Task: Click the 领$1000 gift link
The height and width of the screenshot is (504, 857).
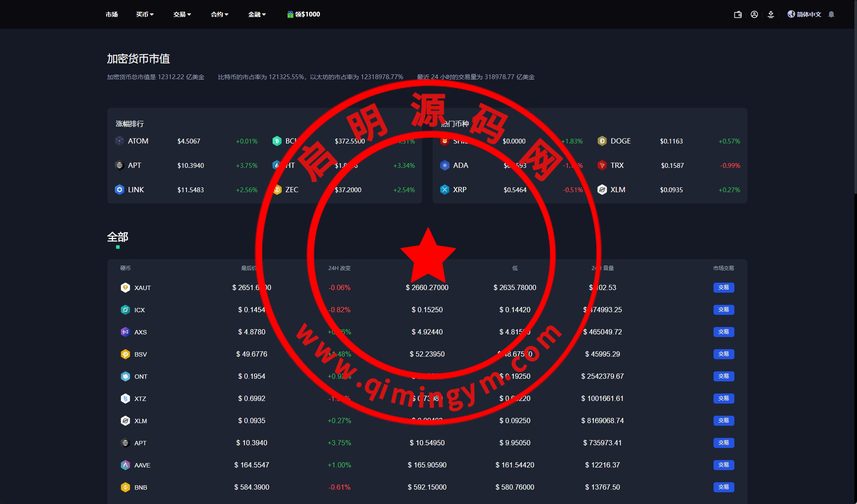Action: coord(303,14)
